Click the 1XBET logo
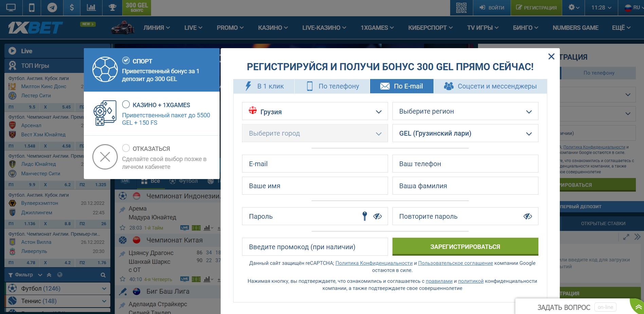This screenshot has width=644, height=314. [35, 28]
